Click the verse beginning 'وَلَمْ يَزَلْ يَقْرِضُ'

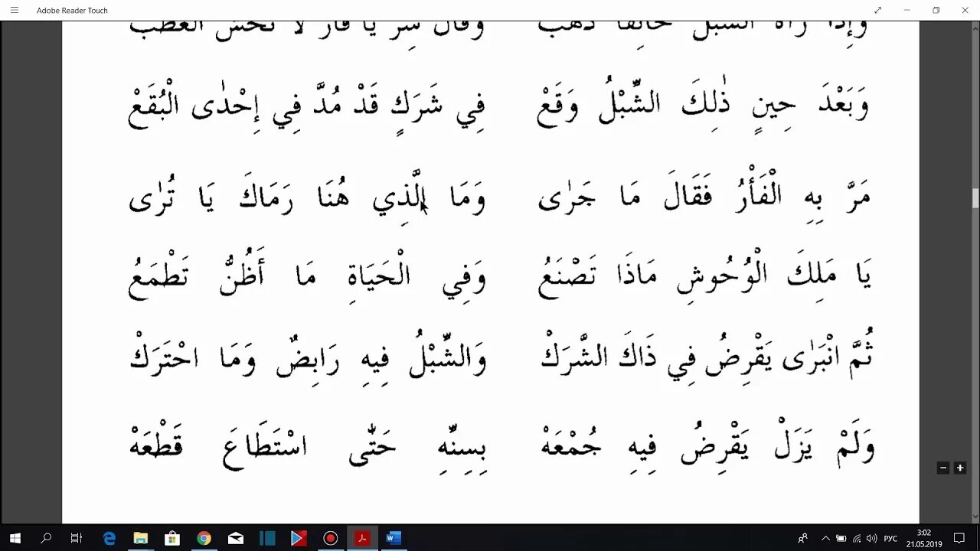coord(707,444)
